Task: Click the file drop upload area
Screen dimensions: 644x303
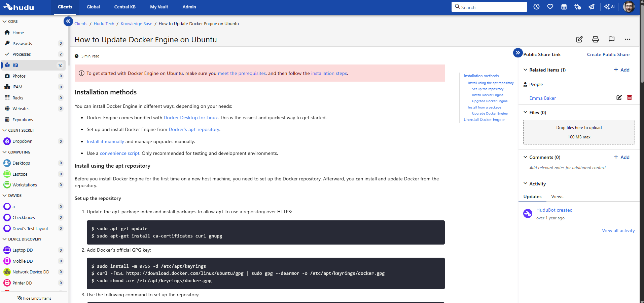Action: [579, 132]
